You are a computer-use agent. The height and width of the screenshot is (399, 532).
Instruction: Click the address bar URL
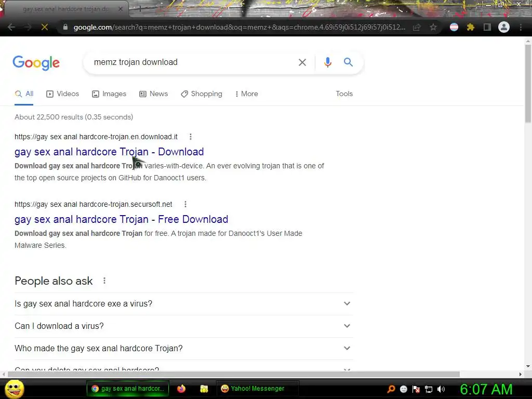[240, 27]
